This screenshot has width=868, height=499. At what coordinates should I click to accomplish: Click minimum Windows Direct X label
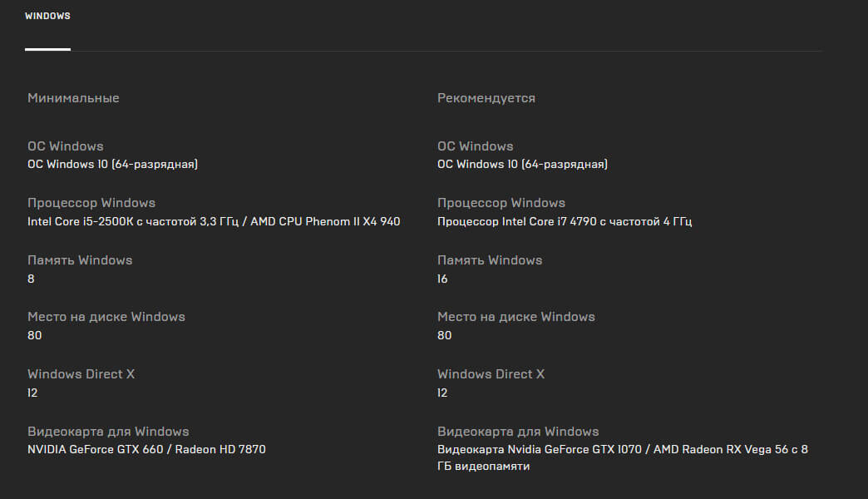pos(81,374)
